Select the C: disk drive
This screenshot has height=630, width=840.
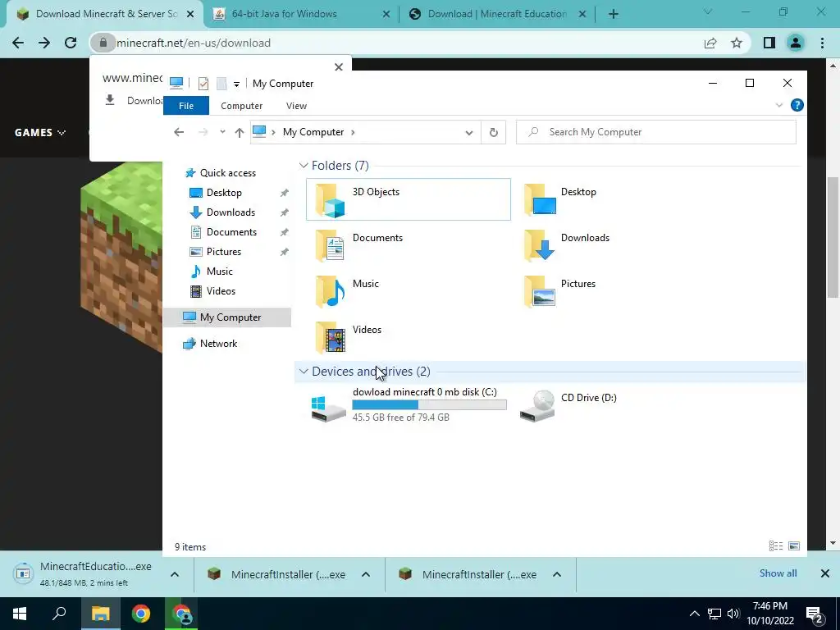click(x=409, y=404)
